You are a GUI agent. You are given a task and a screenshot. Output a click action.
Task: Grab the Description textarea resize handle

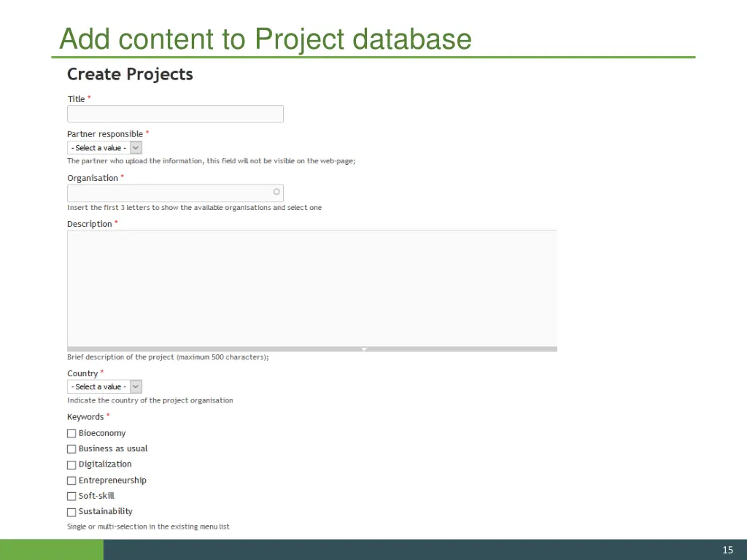312,349
